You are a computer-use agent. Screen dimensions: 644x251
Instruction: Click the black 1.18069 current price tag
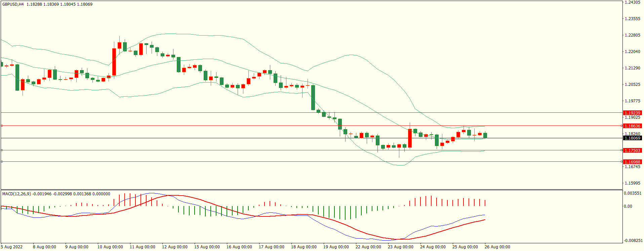pos(632,138)
